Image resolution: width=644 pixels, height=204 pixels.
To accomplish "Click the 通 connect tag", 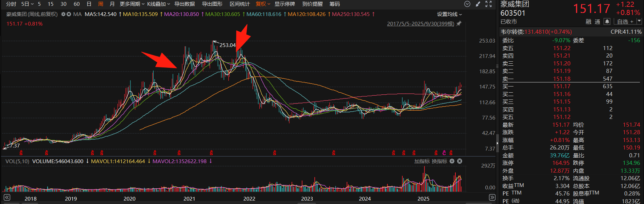I will tap(597, 21).
